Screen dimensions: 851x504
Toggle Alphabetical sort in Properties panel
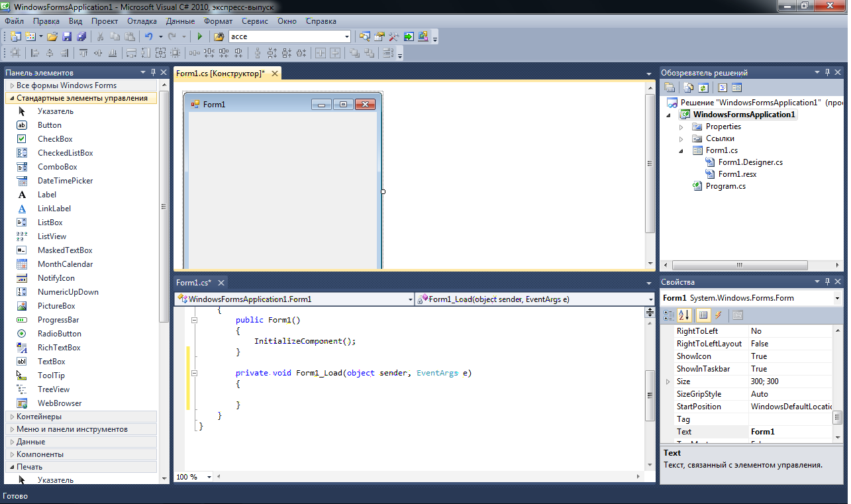tap(684, 315)
